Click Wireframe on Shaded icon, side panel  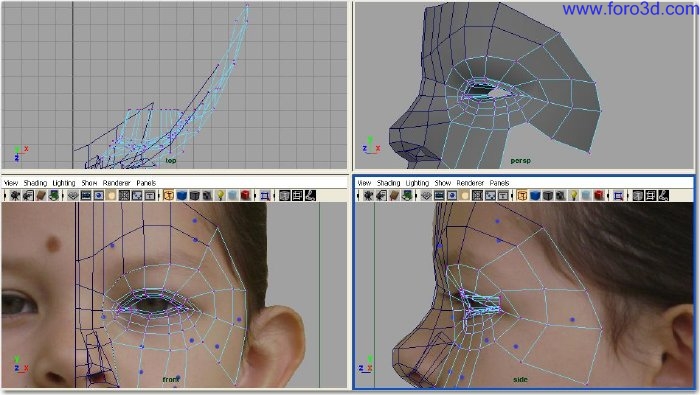pos(548,195)
